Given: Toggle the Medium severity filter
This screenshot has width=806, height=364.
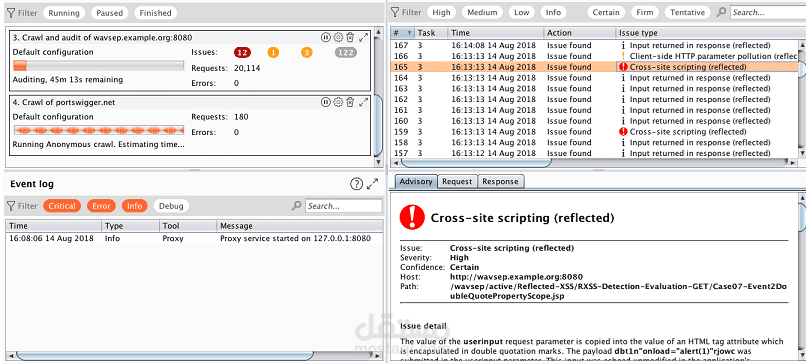Looking at the screenshot, I should point(483,12).
